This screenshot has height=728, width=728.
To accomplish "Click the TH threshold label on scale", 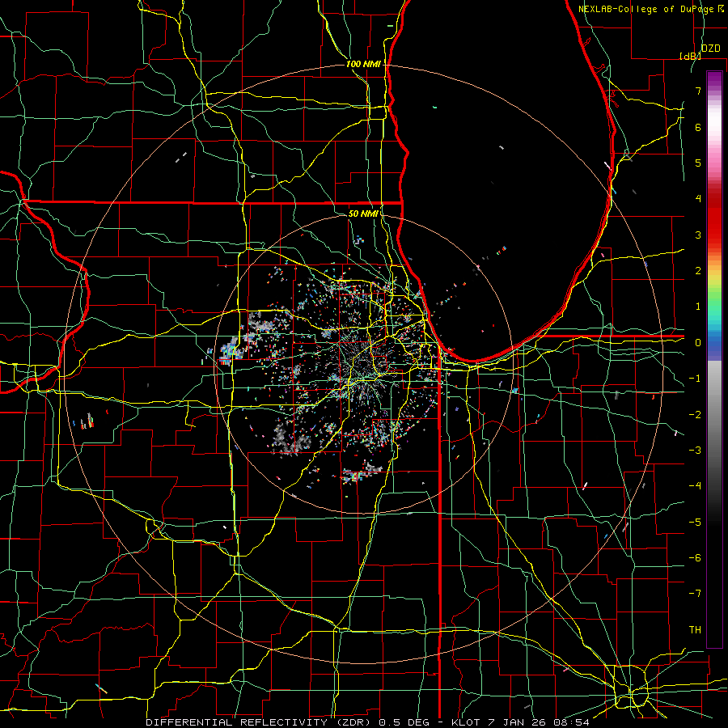I will 695,629.
